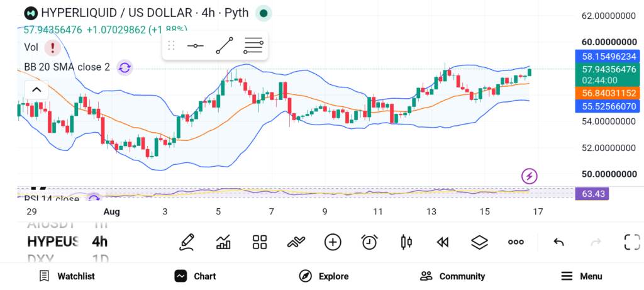Undo last action with arrow icon

point(558,242)
